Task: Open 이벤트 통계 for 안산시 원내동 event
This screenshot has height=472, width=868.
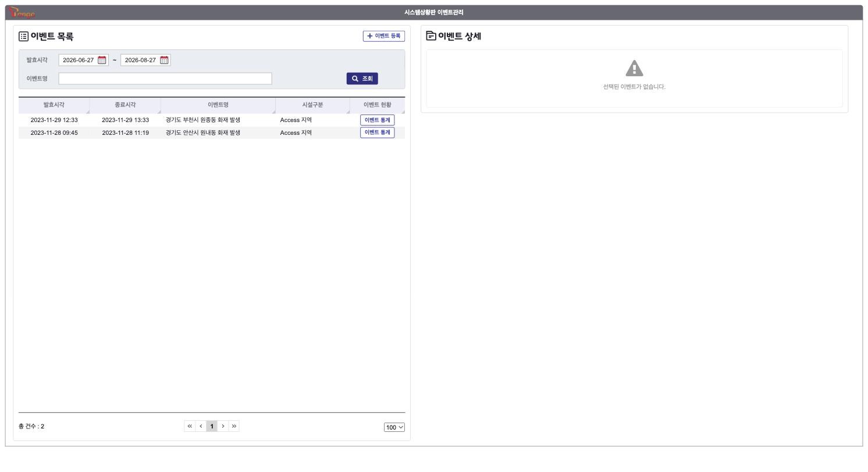Action: pyautogui.click(x=377, y=133)
